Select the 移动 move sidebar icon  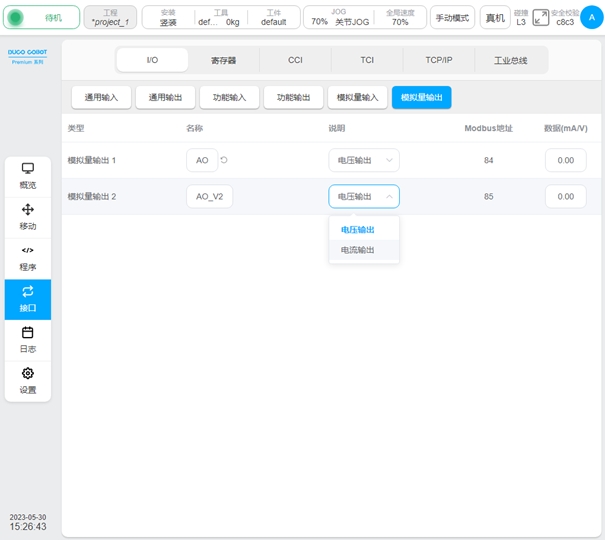pyautogui.click(x=27, y=216)
